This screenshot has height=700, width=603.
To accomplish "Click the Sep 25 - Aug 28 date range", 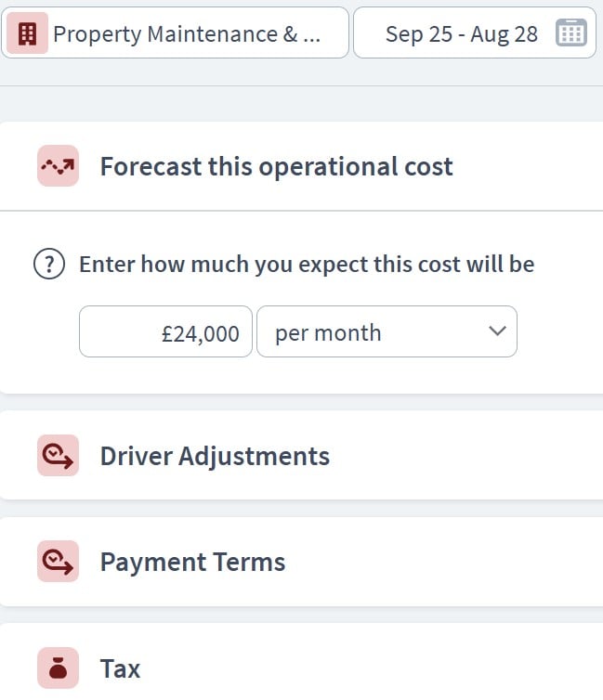I will pyautogui.click(x=461, y=34).
